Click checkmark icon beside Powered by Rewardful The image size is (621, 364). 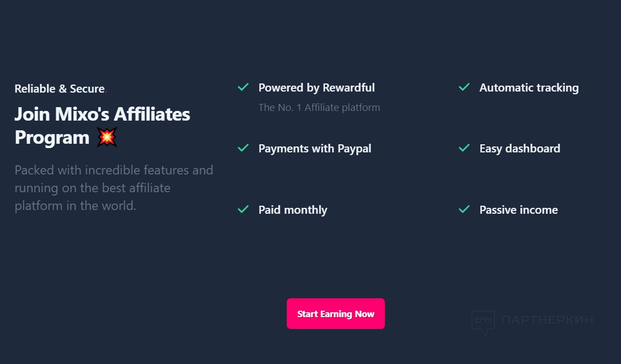pyautogui.click(x=243, y=87)
